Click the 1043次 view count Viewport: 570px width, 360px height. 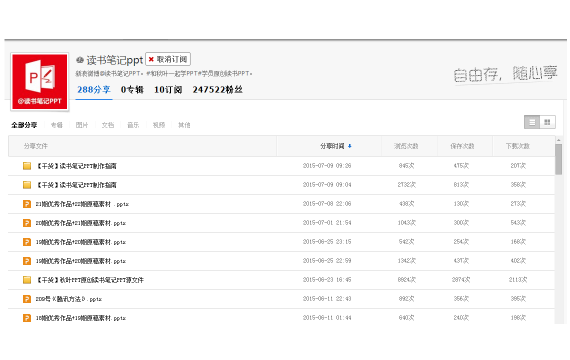click(406, 223)
